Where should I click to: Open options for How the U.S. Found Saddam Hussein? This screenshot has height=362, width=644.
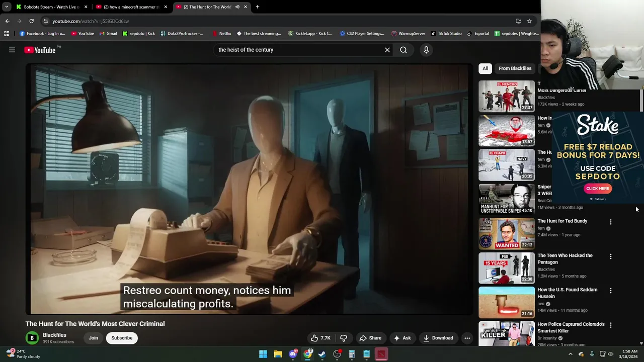coord(611,291)
